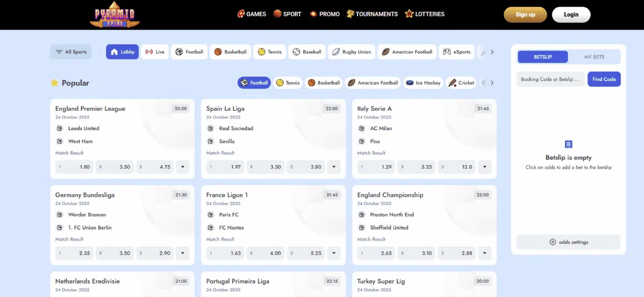The height and width of the screenshot is (297, 644).
Task: Bet on Real Sociedad win at 1.97
Action: pyautogui.click(x=225, y=167)
